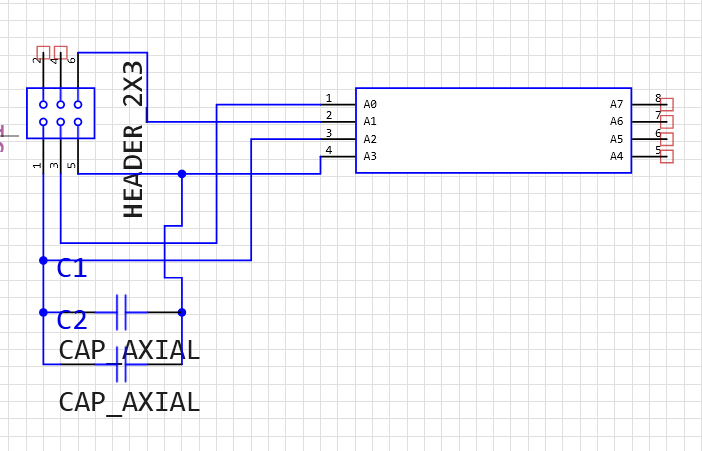This screenshot has width=702, height=451.
Task: Select the A3 pin label on the IC
Action: pyautogui.click(x=370, y=156)
